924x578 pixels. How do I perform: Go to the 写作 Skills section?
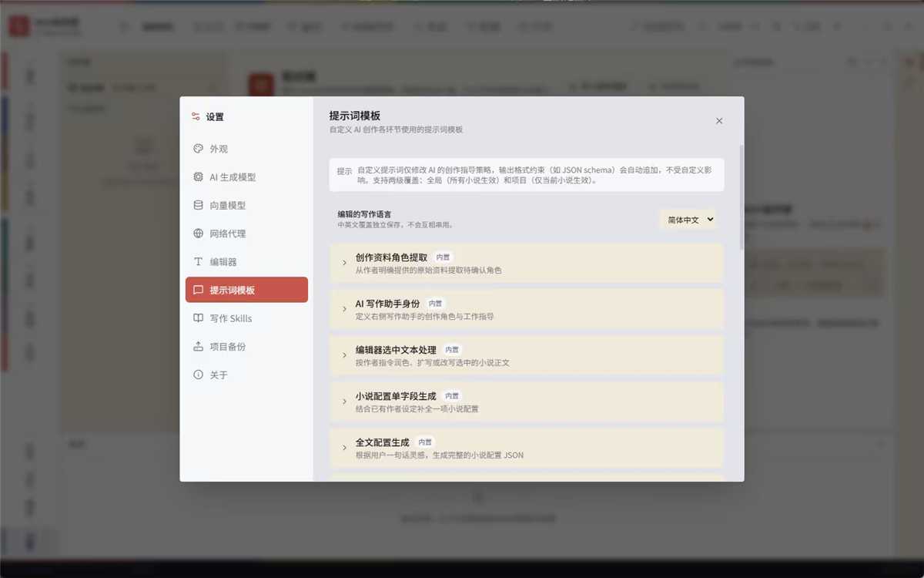pyautogui.click(x=246, y=318)
